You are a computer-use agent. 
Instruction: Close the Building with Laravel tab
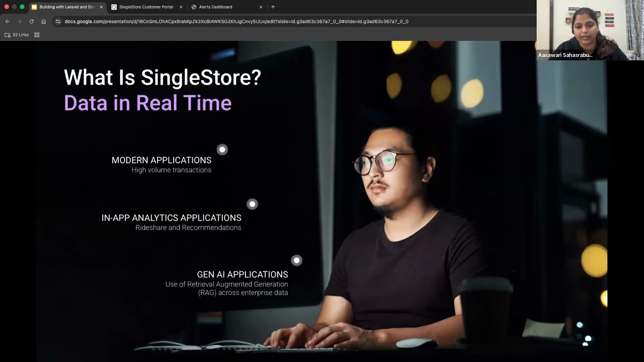pos(101,7)
